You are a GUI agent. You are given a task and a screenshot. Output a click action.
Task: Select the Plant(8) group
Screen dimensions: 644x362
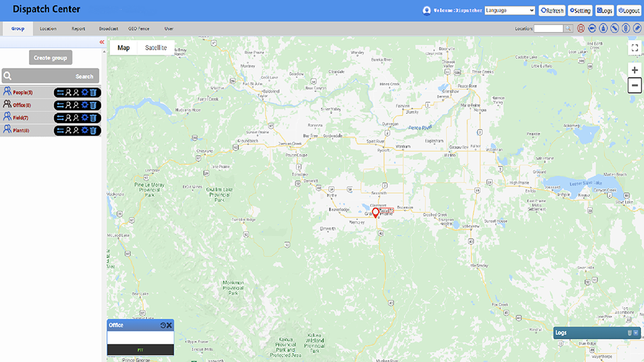(21, 131)
